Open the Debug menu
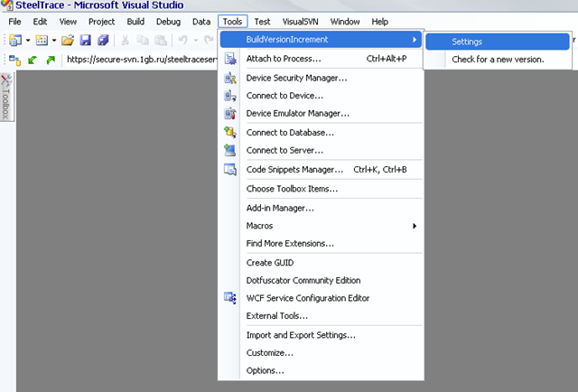This screenshot has height=392, width=578. tap(169, 22)
